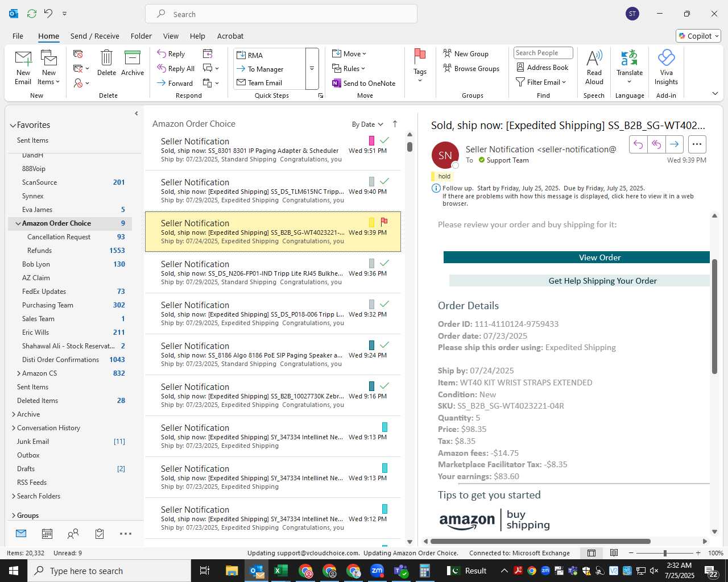Collapse the Amazon Order Choice folder
The height and width of the screenshot is (582, 728).
[18, 223]
